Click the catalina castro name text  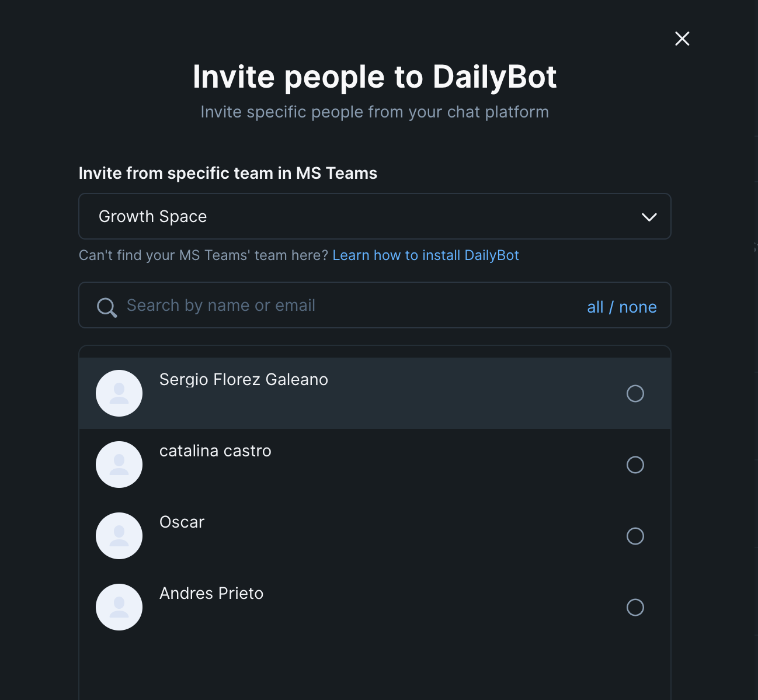tap(215, 451)
